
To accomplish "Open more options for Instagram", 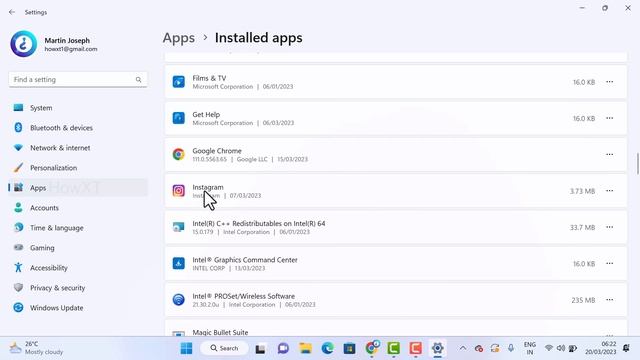I will coord(609,191).
